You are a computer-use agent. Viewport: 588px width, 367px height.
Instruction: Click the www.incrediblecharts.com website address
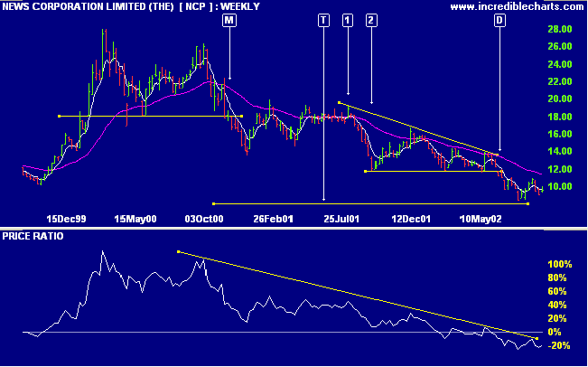click(517, 6)
